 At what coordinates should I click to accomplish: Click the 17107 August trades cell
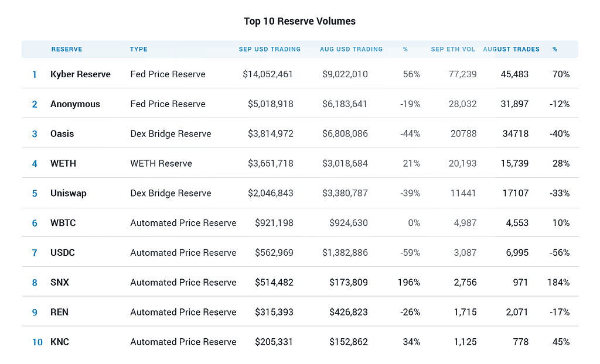point(516,193)
